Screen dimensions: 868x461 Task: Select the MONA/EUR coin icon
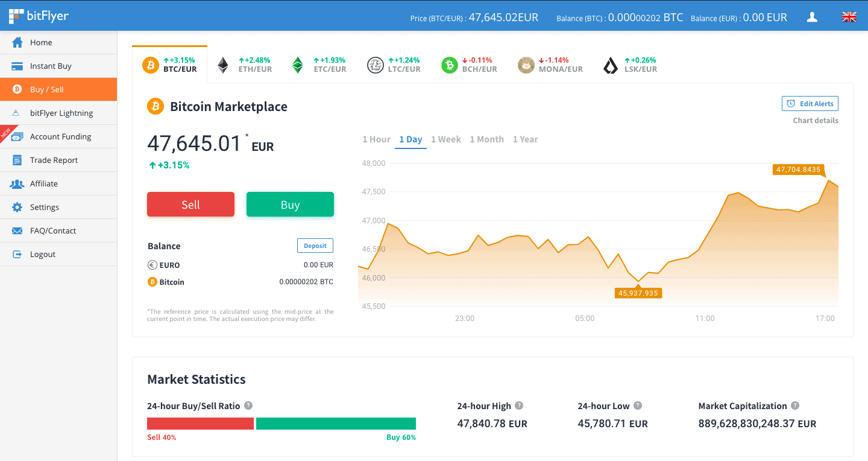(x=526, y=65)
